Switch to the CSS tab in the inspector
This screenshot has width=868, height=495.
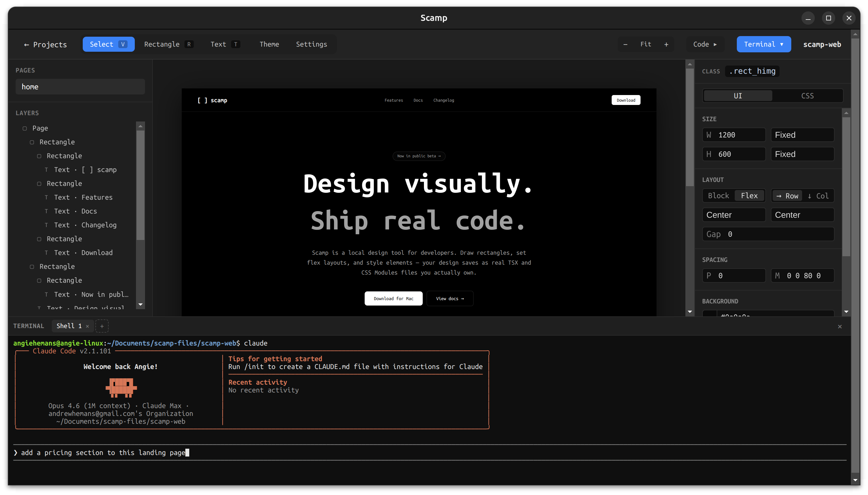(807, 96)
